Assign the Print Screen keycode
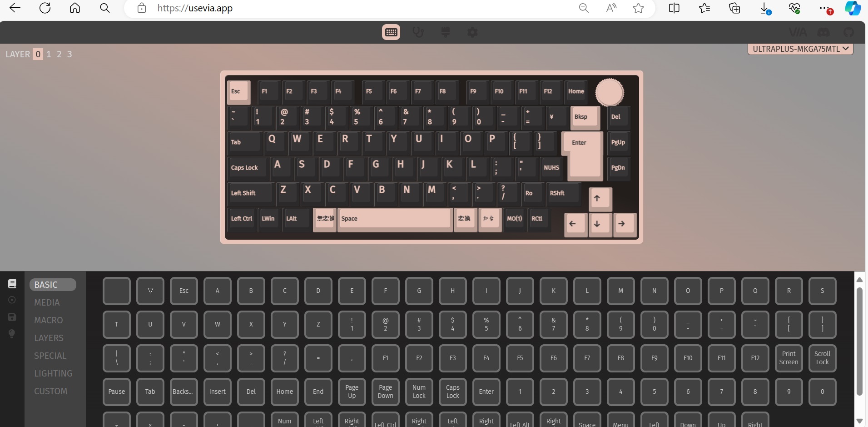868x427 pixels. click(x=789, y=358)
